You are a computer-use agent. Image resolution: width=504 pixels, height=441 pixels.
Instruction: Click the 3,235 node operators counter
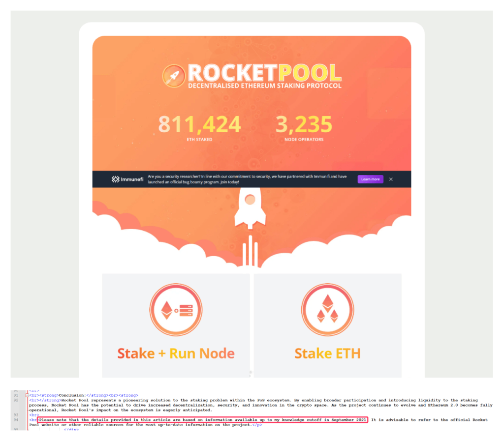tap(304, 125)
